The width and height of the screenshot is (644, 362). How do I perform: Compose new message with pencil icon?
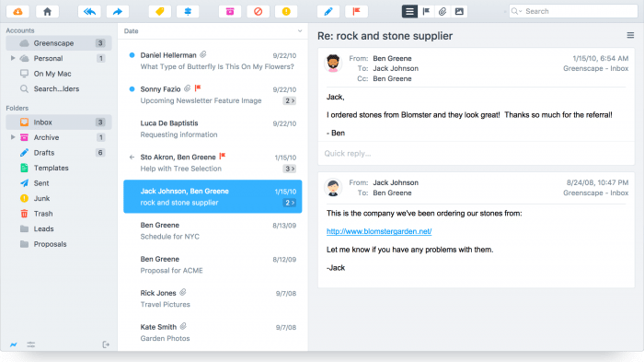[x=328, y=12]
